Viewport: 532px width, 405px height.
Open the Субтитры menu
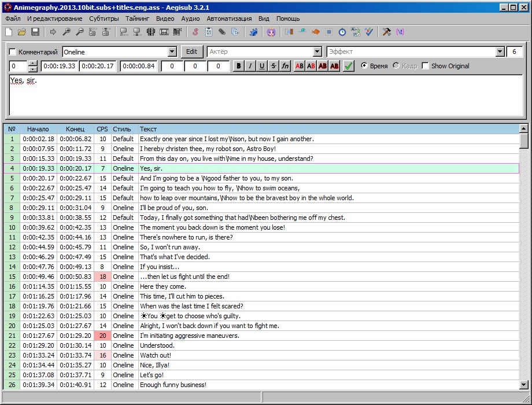point(104,19)
